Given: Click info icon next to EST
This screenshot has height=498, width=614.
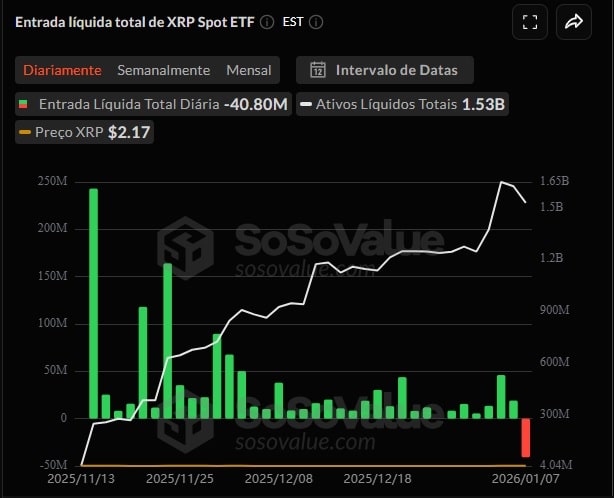Looking at the screenshot, I should pos(315,21).
